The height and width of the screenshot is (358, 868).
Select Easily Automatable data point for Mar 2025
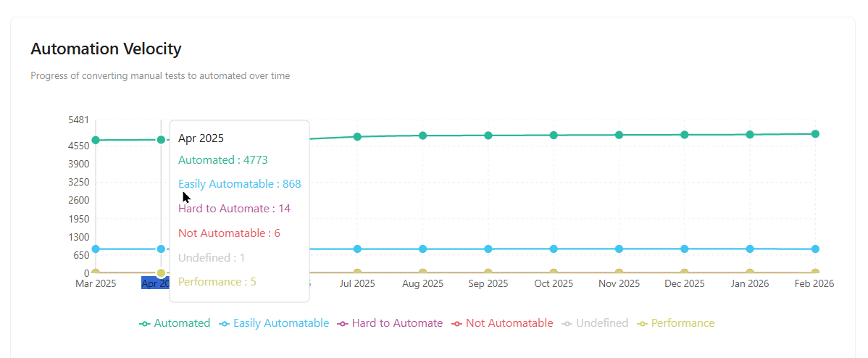coord(96,249)
